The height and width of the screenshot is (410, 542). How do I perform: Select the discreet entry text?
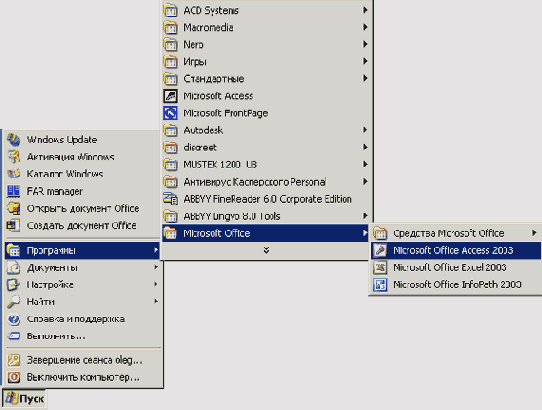[x=200, y=147]
